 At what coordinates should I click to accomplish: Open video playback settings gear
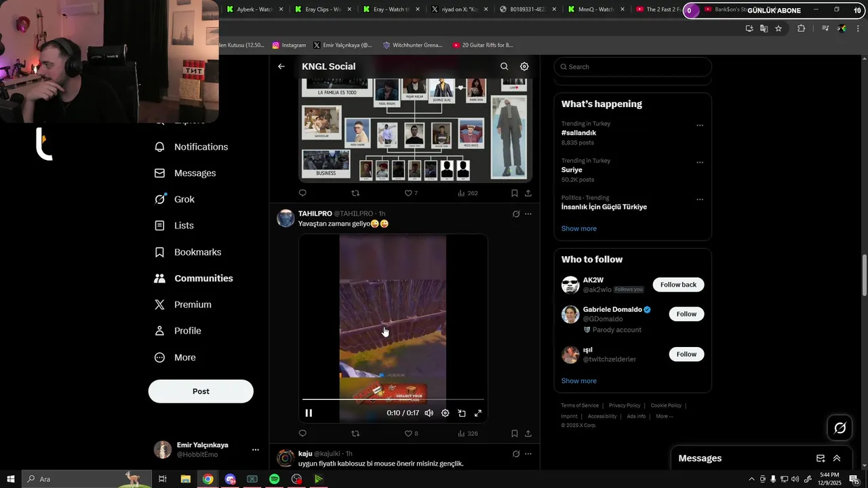tap(445, 413)
